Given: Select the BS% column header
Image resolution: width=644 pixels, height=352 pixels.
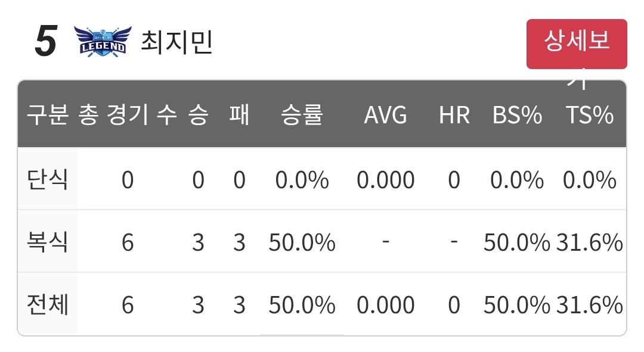Looking at the screenshot, I should pyautogui.click(x=517, y=114).
